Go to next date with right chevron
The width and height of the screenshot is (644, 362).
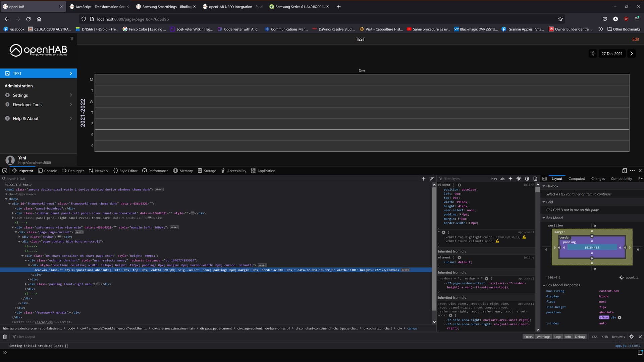point(631,54)
